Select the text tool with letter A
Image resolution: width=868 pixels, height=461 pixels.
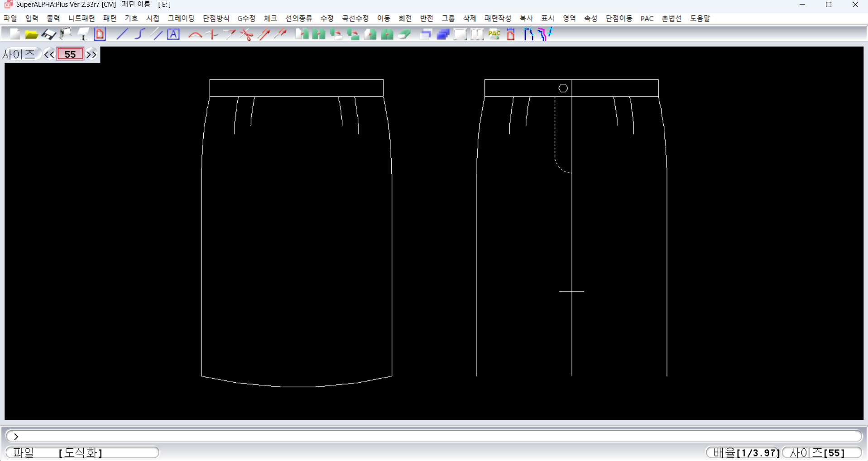173,34
